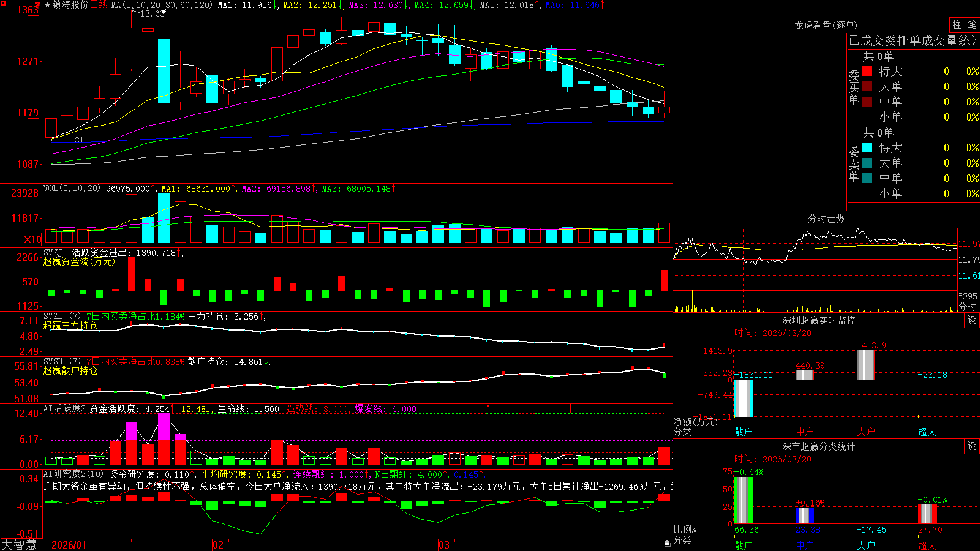This screenshot has width=980, height=551.
Task: Click the first red arrow marker on AI活跃度 chart
Action: tap(488, 408)
